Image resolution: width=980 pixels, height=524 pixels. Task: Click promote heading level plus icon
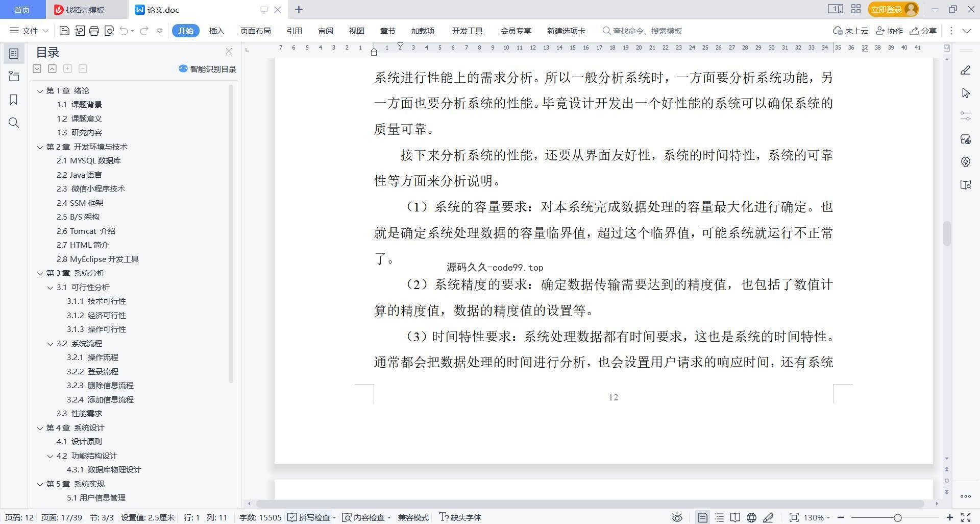point(67,68)
